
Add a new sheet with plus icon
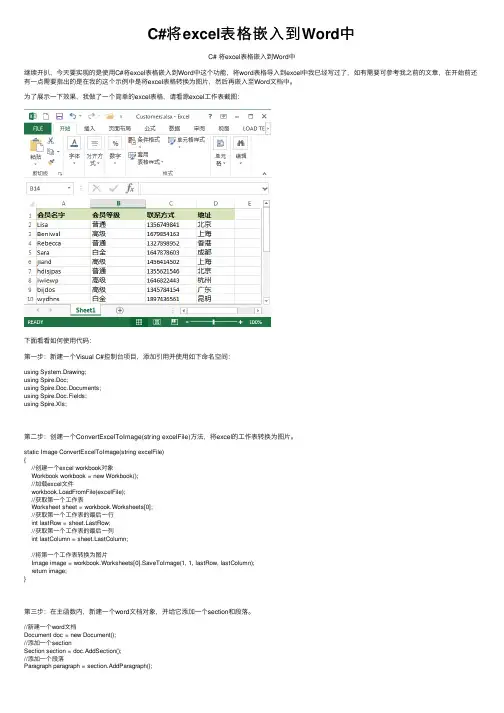tap(120, 310)
